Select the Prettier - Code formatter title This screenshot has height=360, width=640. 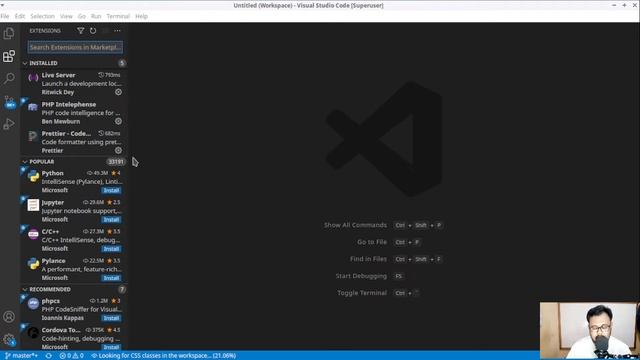(x=66, y=133)
